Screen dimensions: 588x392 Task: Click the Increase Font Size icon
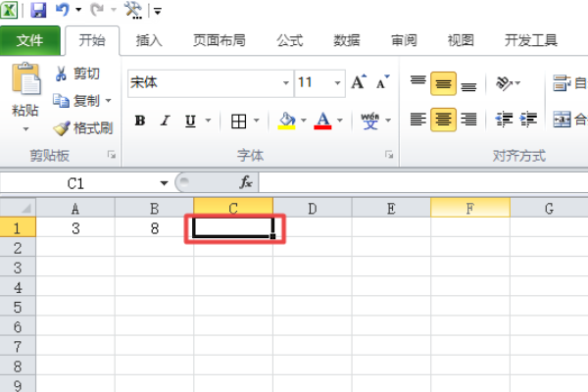[x=359, y=82]
